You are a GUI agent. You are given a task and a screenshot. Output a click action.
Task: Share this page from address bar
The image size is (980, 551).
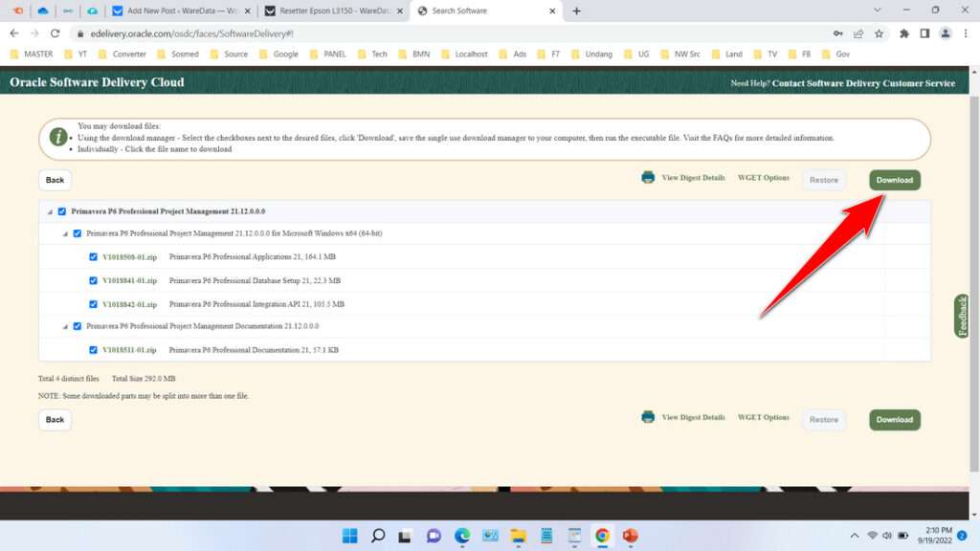click(x=858, y=33)
